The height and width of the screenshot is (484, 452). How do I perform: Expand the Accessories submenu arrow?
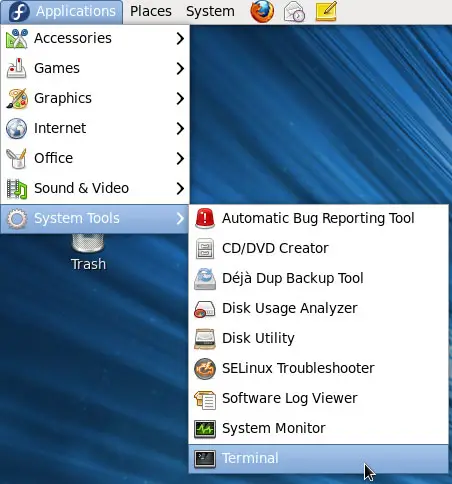point(180,38)
